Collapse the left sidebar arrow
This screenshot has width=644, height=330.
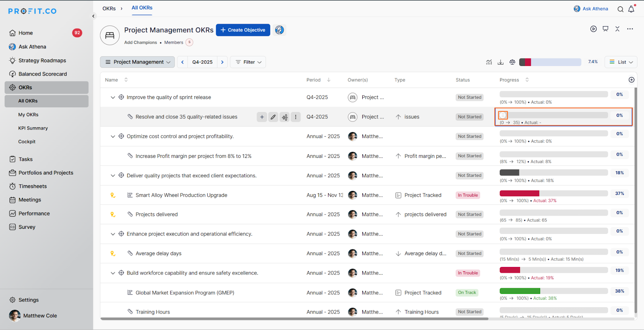point(93,16)
